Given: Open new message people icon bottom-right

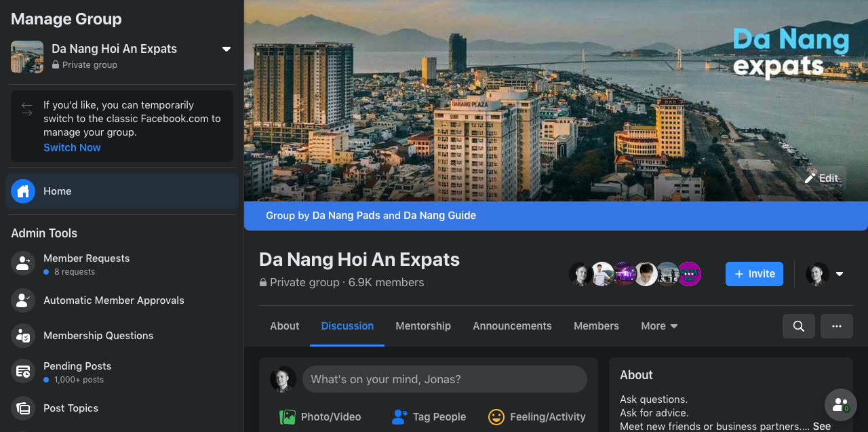Looking at the screenshot, I should click(841, 405).
